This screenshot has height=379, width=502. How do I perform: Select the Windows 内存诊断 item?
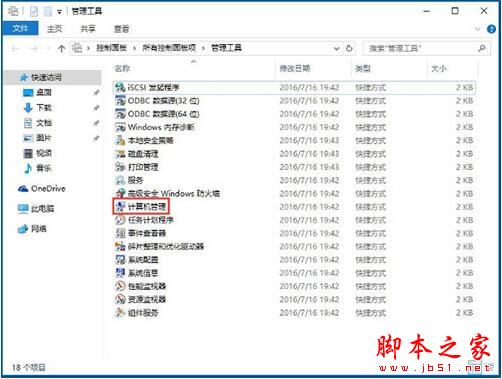[294, 127]
